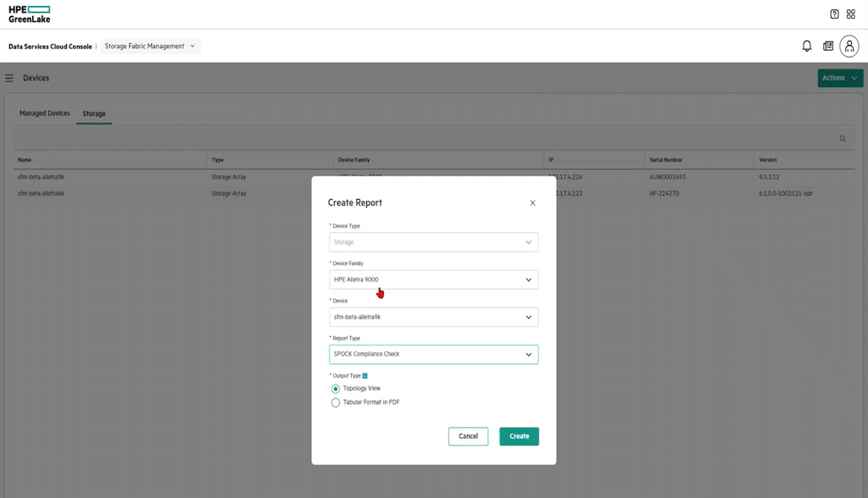Screen dimensions: 868x498
Task: Click serial number 4UW0003493
Action: (668, 177)
